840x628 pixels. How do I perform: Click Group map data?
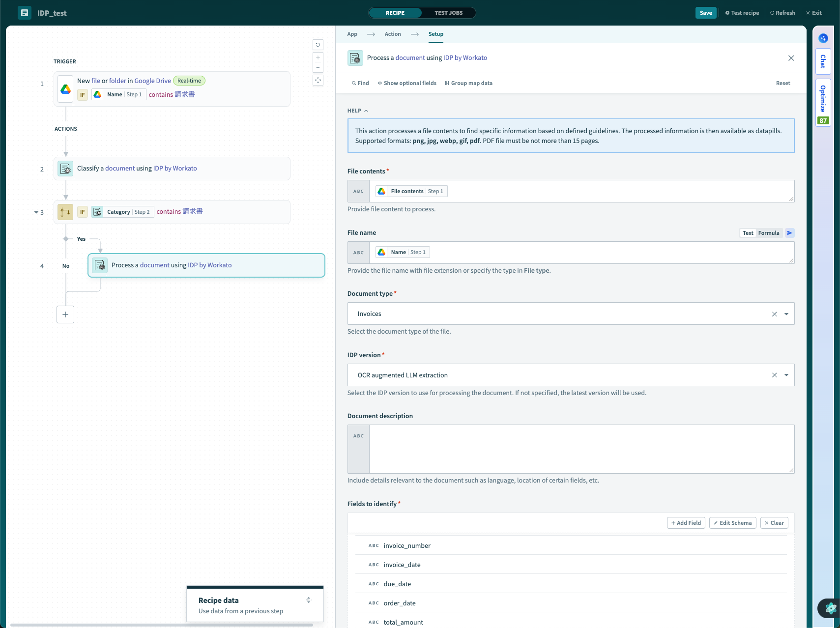[x=469, y=83]
